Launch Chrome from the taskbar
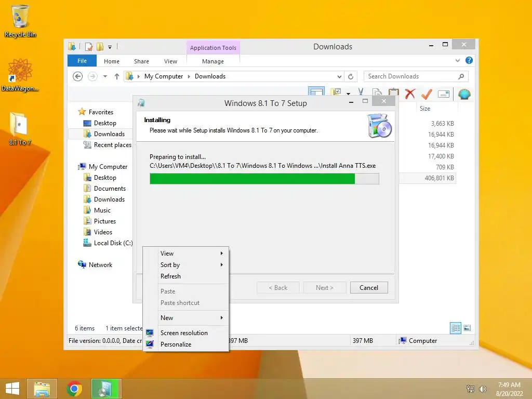Image resolution: width=532 pixels, height=399 pixels. coord(74,389)
